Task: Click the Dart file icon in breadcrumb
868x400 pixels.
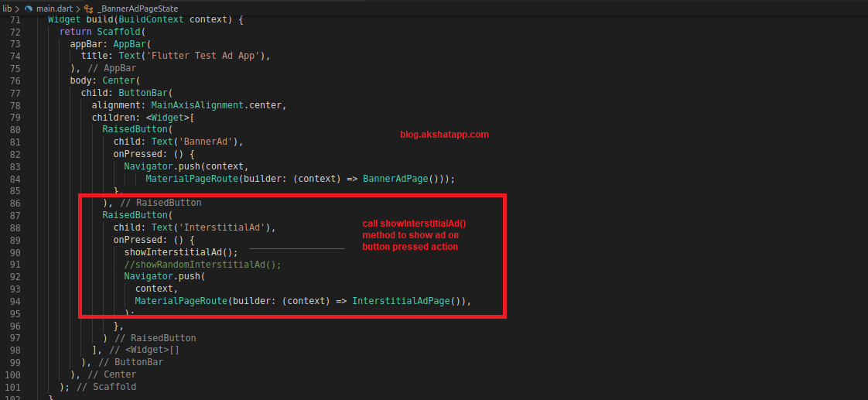Action: (29, 7)
